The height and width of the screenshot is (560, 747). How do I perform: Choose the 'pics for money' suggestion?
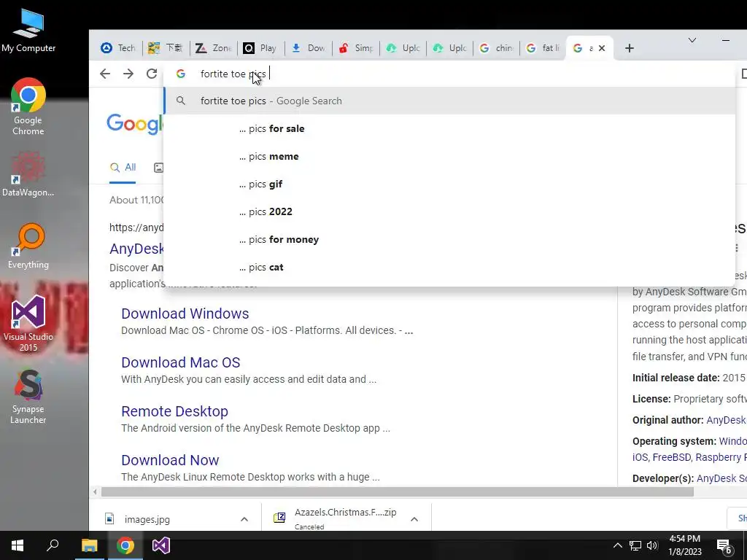449,239
